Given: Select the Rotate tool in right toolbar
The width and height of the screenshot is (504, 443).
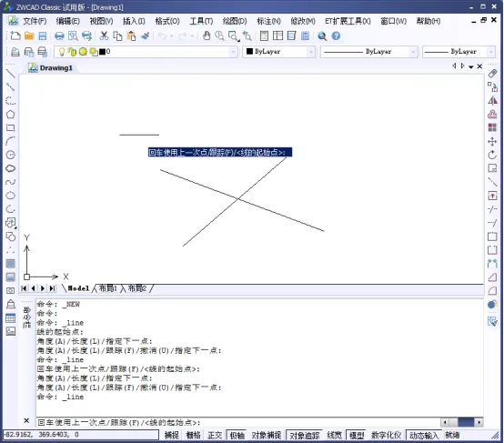Looking at the screenshot, I should pyautogui.click(x=492, y=155).
